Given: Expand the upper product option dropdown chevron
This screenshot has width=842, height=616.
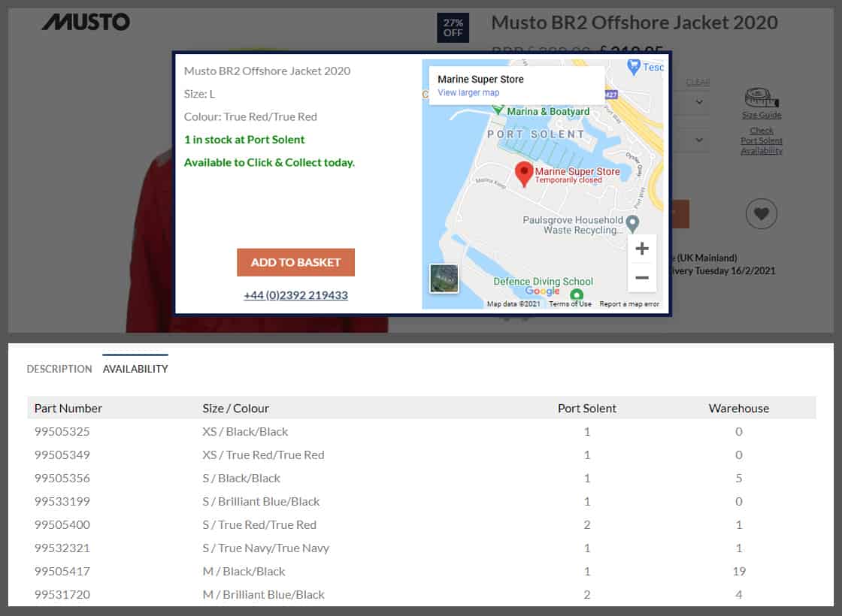Looking at the screenshot, I should click(698, 101).
